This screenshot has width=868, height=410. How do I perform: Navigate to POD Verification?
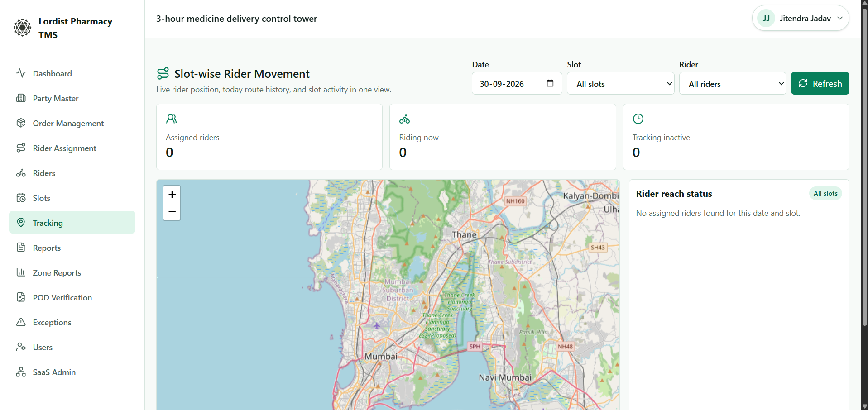pyautogui.click(x=72, y=297)
